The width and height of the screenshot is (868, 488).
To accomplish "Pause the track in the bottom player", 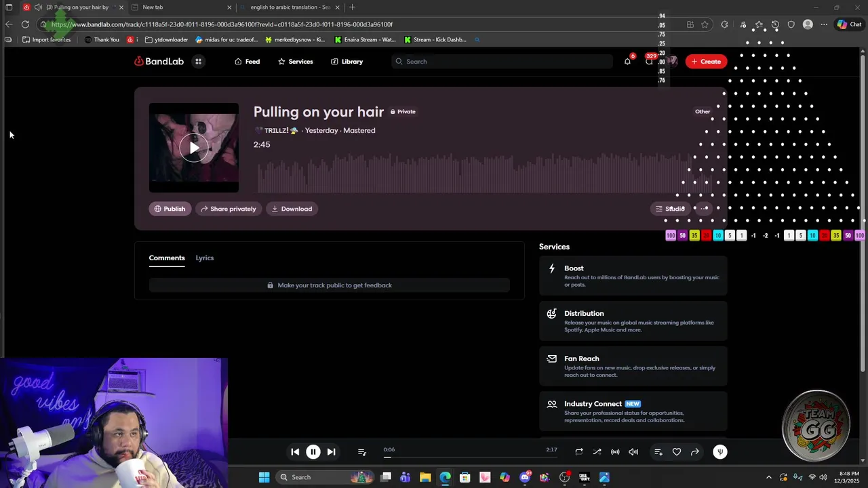I will click(x=313, y=451).
